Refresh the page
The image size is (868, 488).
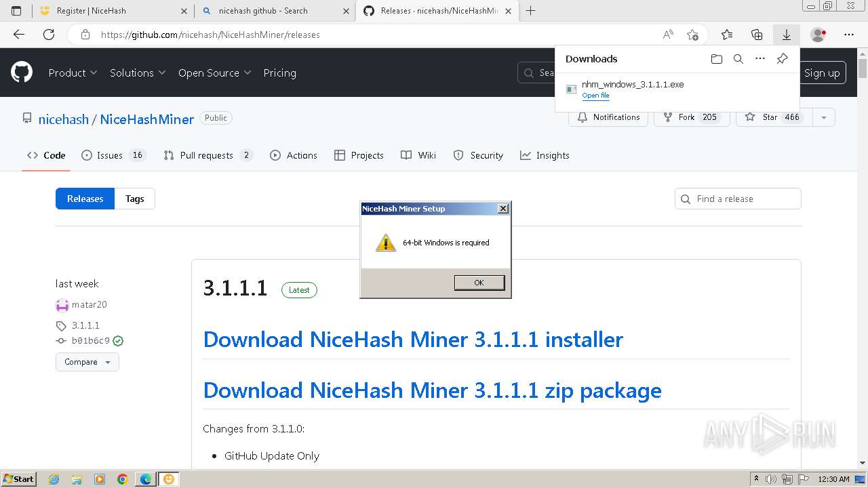(x=49, y=35)
